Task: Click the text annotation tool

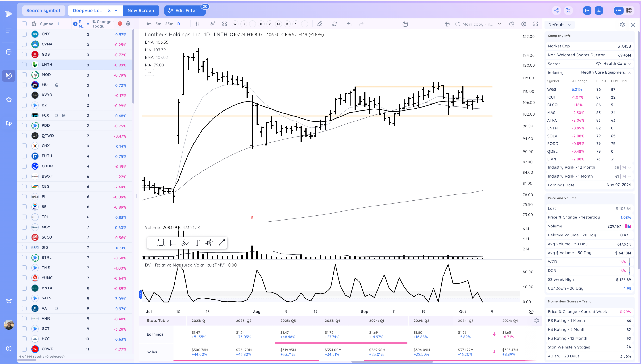Action: click(x=197, y=243)
